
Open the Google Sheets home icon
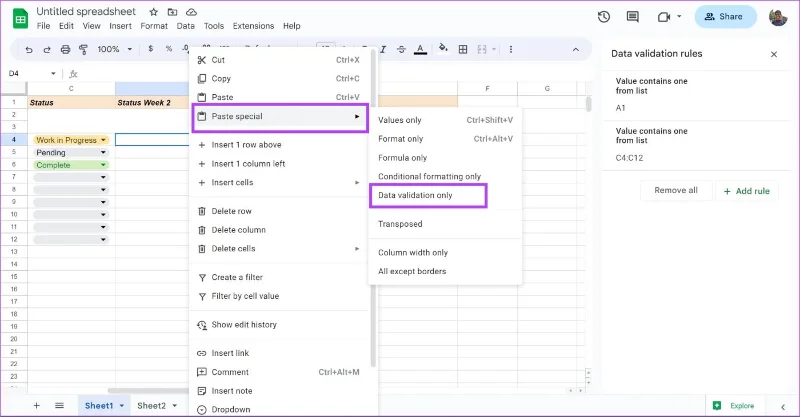(x=20, y=19)
